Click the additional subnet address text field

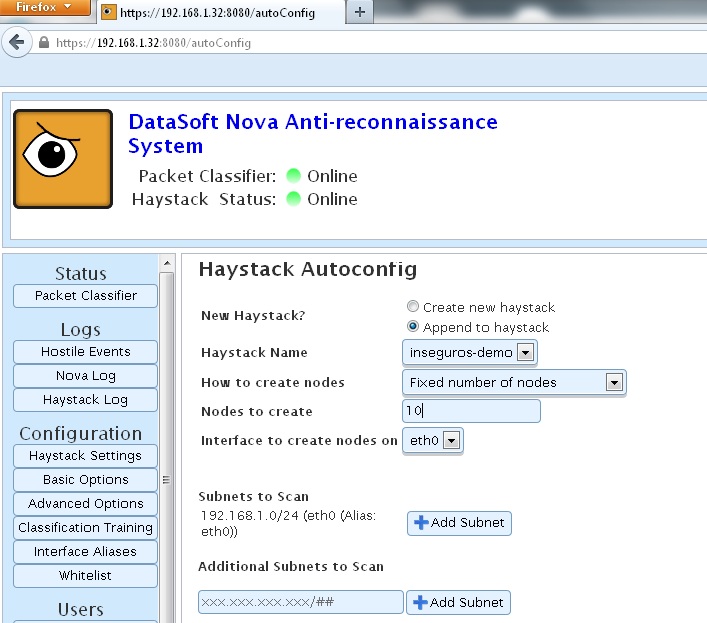[x=300, y=602]
